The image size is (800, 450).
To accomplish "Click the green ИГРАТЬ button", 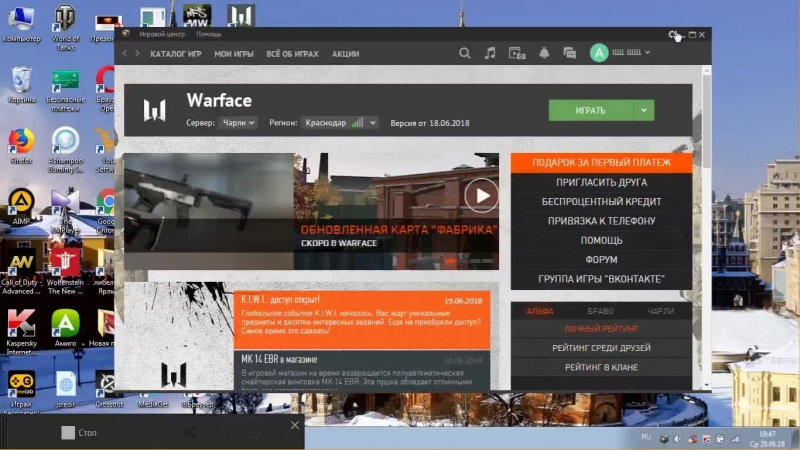I will point(591,110).
